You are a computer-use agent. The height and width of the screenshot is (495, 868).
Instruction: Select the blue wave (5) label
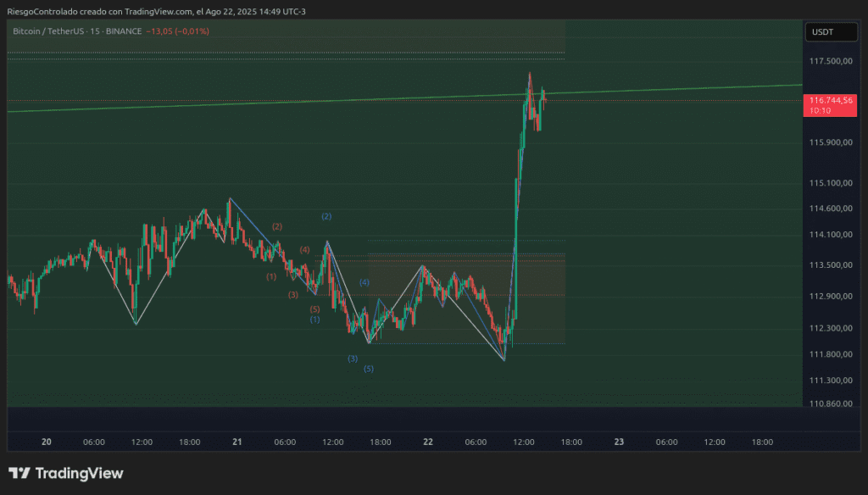click(x=369, y=369)
